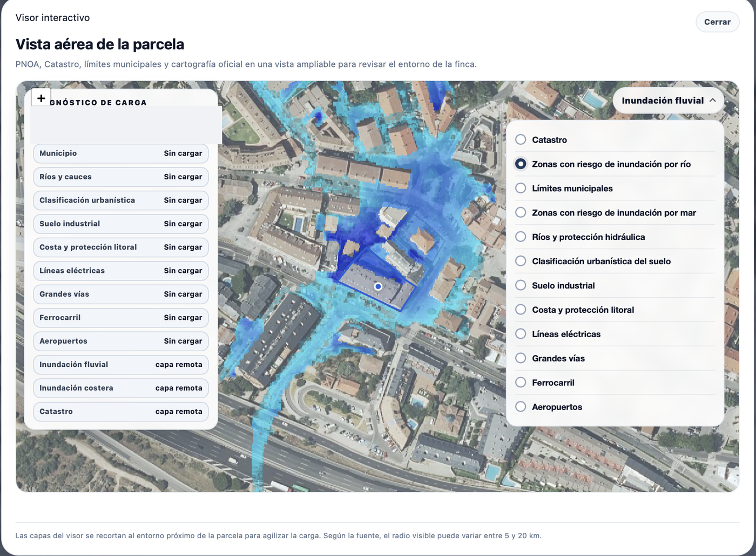The image size is (756, 556).
Task: Select the Ferrocarril radio option
Action: click(521, 383)
